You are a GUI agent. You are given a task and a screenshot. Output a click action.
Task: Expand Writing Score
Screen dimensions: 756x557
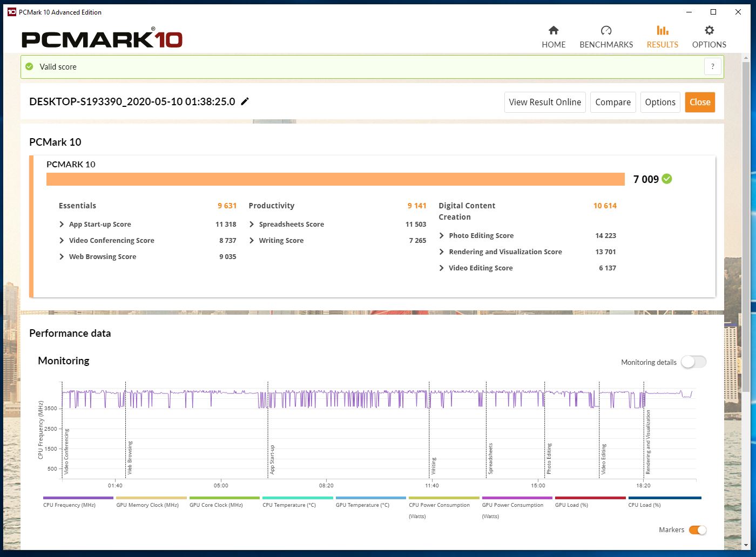(x=252, y=240)
